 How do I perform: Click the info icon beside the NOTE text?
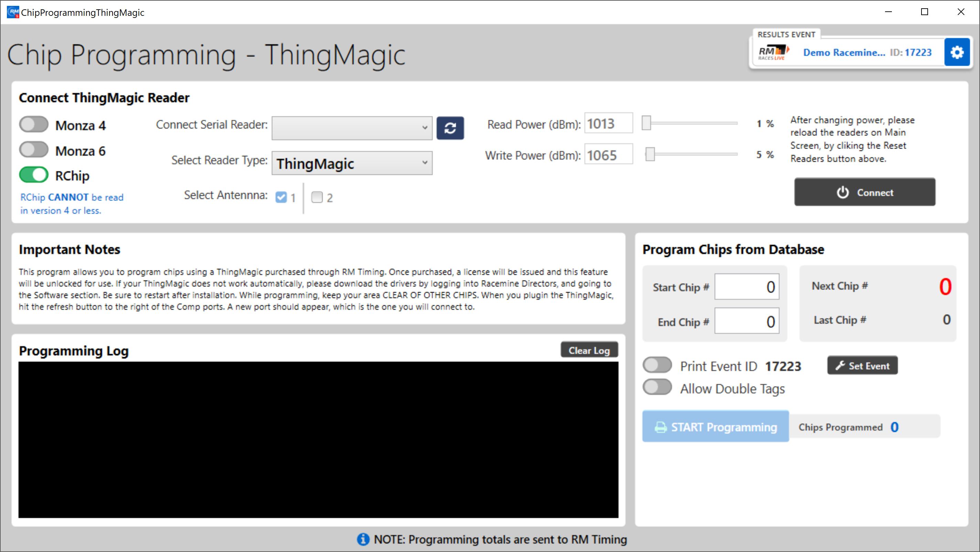coord(363,540)
